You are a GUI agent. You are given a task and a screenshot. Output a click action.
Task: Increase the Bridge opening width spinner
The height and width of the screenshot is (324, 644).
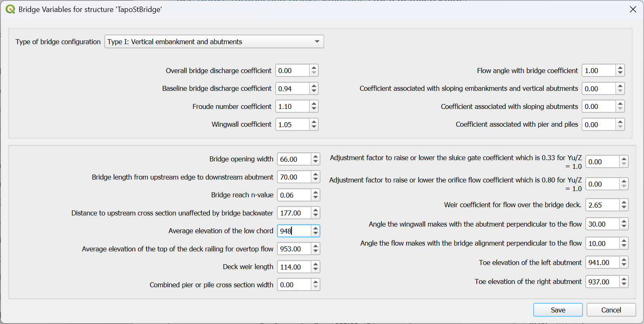click(x=316, y=156)
